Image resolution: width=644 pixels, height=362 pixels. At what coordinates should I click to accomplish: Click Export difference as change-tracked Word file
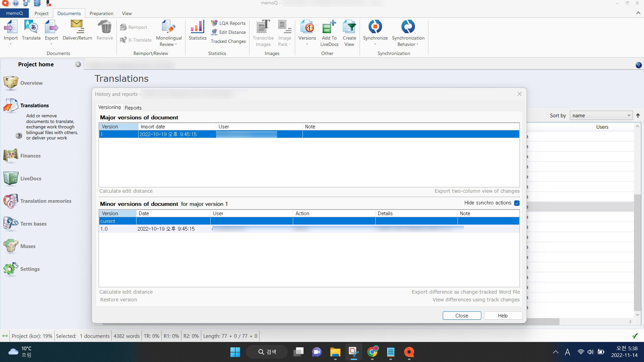click(x=466, y=292)
